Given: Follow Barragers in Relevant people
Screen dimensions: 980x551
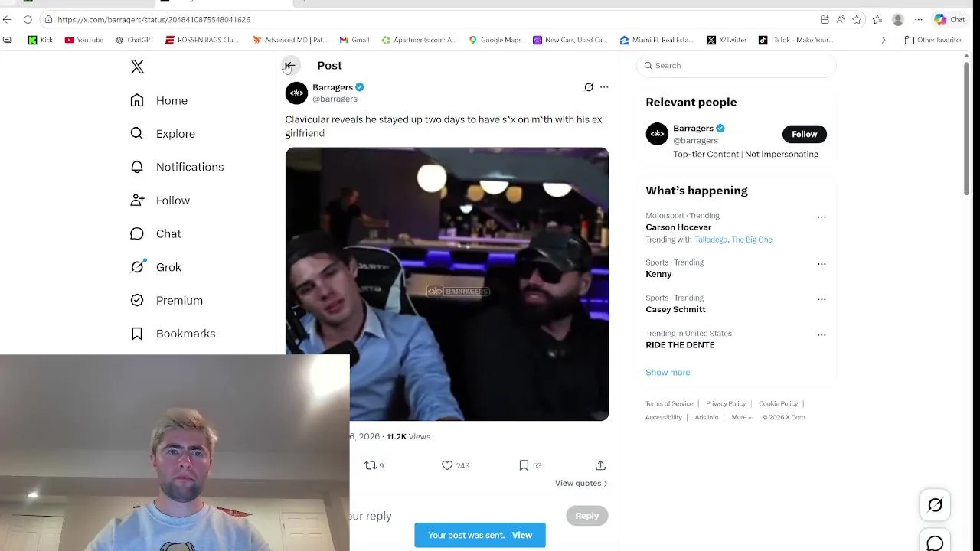Looking at the screenshot, I should [804, 134].
